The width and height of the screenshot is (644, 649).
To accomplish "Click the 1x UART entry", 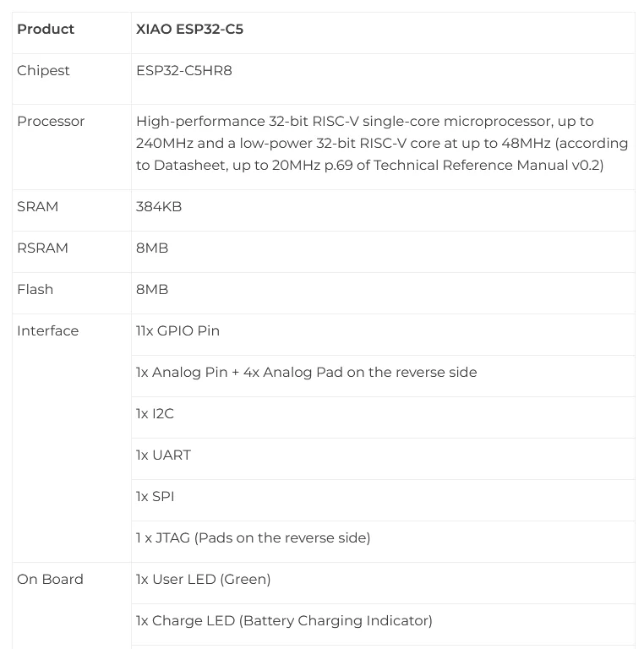I will pos(163,455).
